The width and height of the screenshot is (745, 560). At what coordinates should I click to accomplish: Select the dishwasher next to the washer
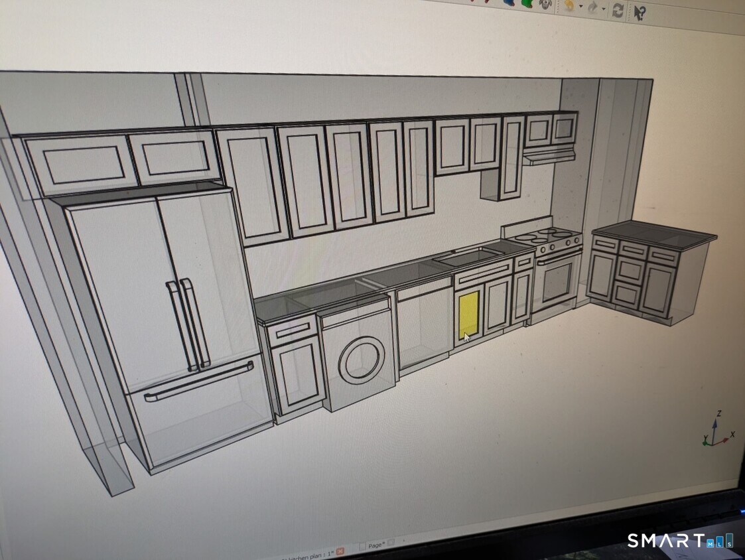425,328
